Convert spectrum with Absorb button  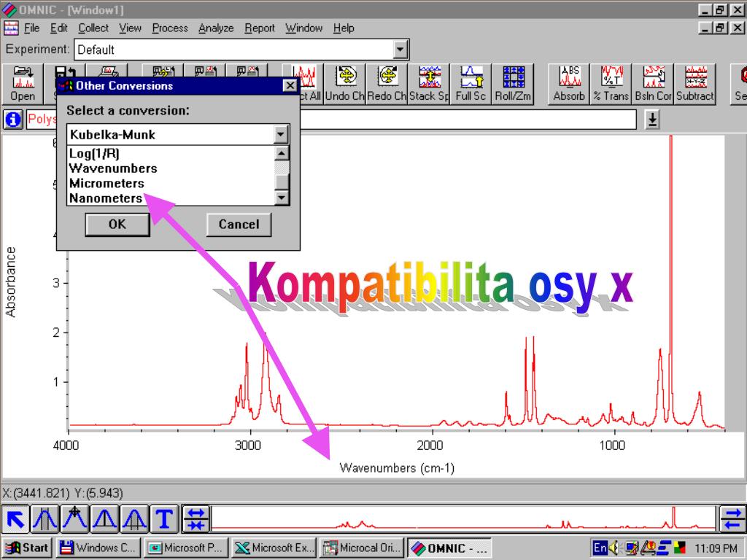pos(569,84)
